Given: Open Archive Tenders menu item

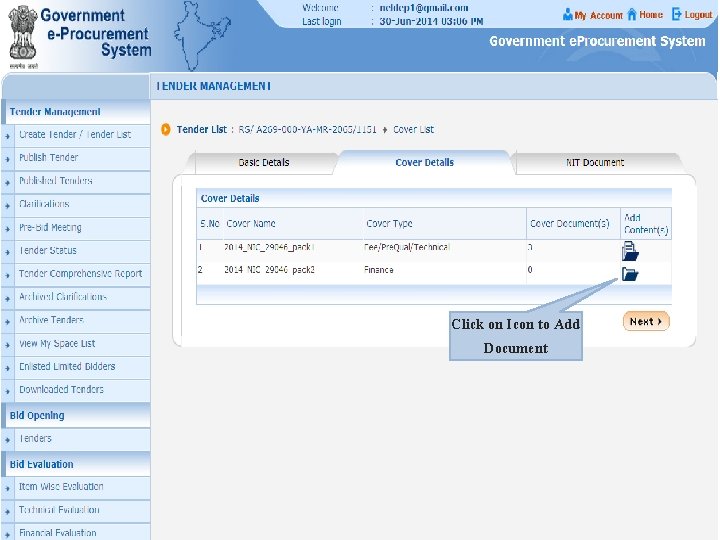Looking at the screenshot, I should pyautogui.click(x=51, y=320).
